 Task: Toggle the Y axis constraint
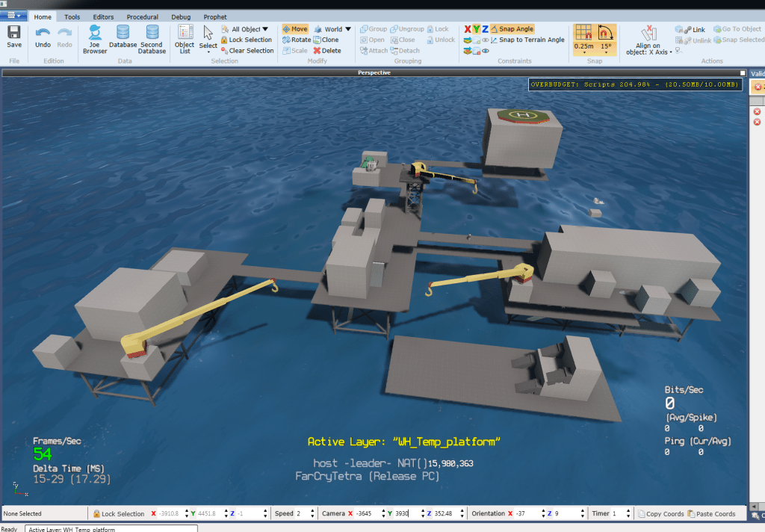tap(476, 29)
